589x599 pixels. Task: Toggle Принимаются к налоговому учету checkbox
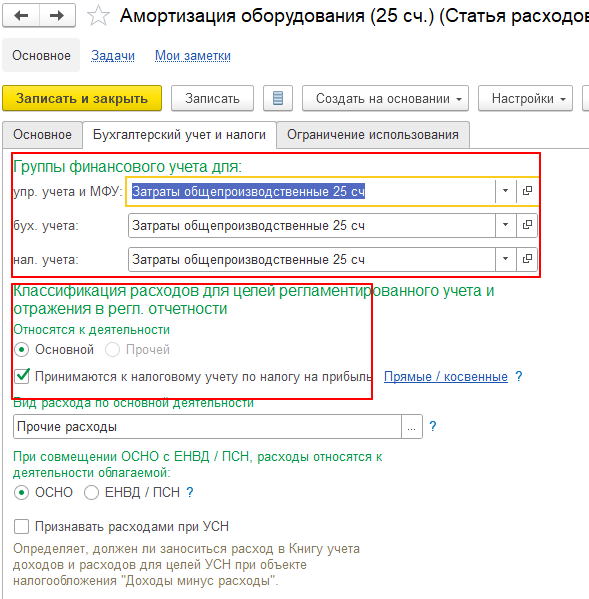22,376
